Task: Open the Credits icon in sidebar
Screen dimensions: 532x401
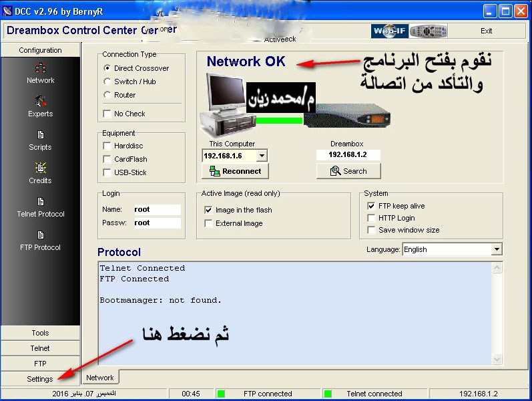Action: click(x=40, y=169)
